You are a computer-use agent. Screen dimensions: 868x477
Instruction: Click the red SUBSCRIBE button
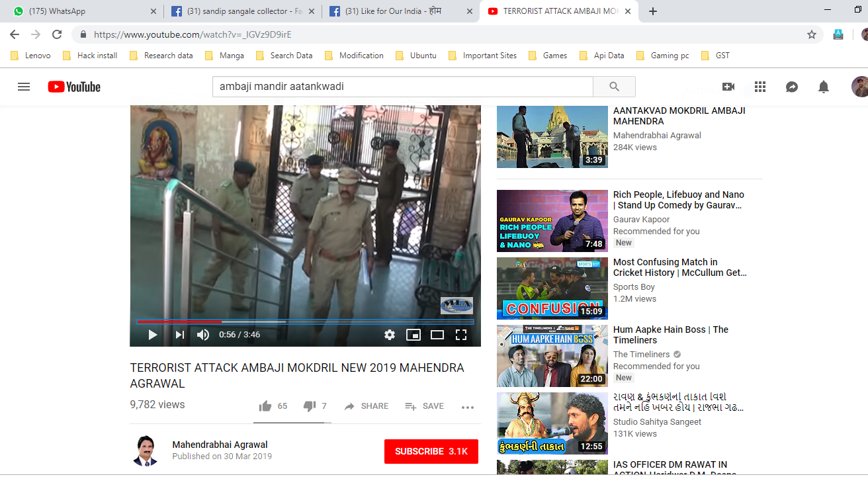click(431, 451)
